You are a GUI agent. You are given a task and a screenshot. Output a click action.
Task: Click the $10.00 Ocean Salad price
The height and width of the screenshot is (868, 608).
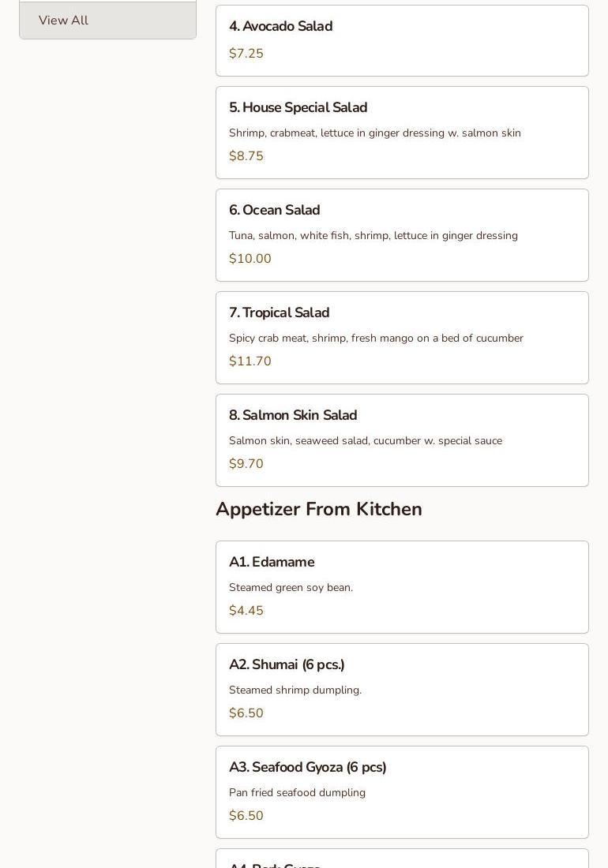250,259
